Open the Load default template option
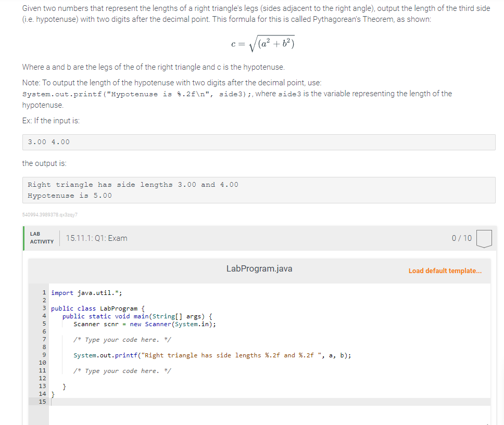 445,271
